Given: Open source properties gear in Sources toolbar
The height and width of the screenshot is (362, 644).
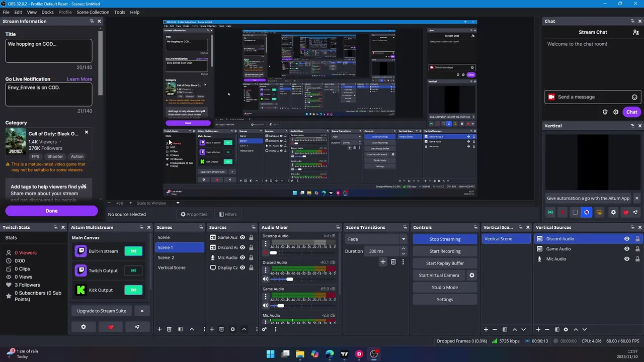Looking at the screenshot, I should 232,329.
